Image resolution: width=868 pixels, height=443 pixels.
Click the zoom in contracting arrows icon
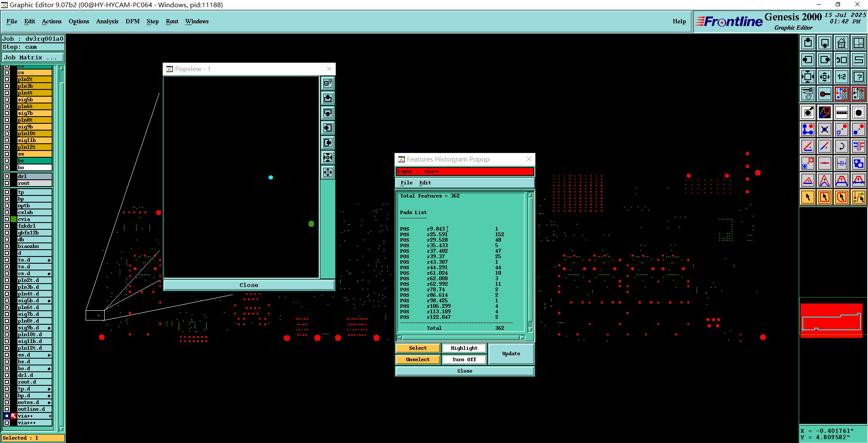click(825, 77)
